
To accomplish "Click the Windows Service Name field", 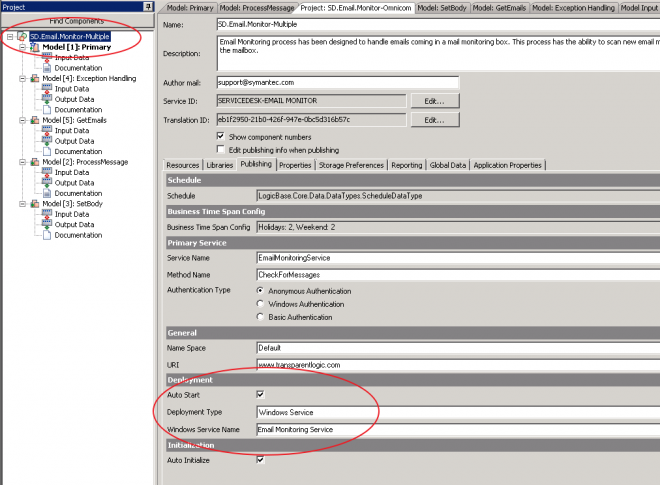I will pos(458,430).
